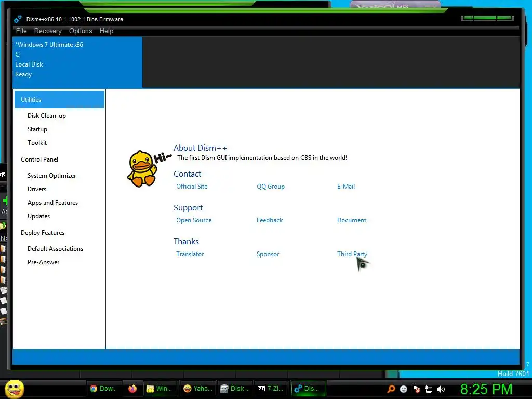Viewport: 532px width, 399px height.
Task: Open System Optimizer
Action: [x=51, y=176]
